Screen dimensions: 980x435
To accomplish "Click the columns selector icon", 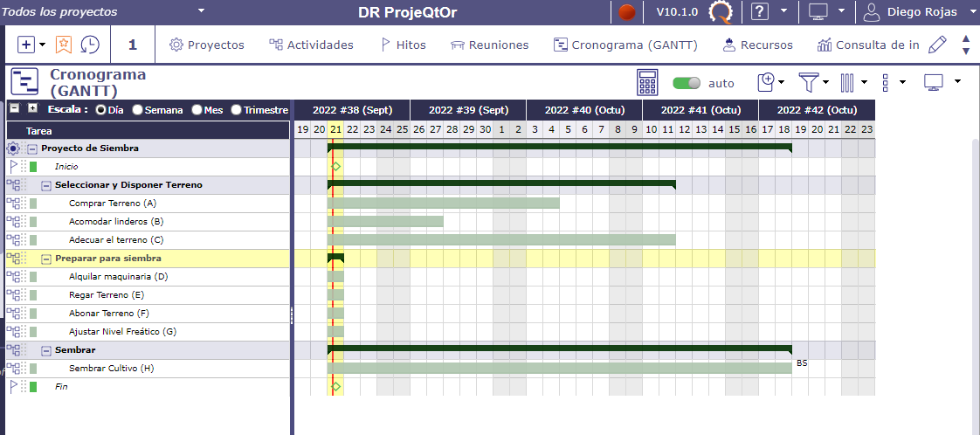I will click(x=847, y=82).
